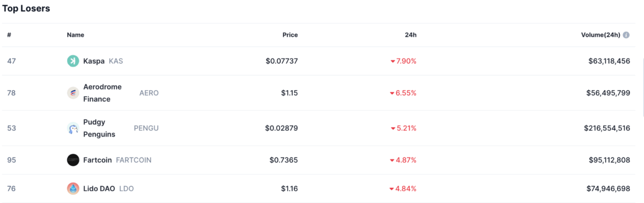Sort by the 24h column header
The image size is (644, 203).
[x=411, y=35]
